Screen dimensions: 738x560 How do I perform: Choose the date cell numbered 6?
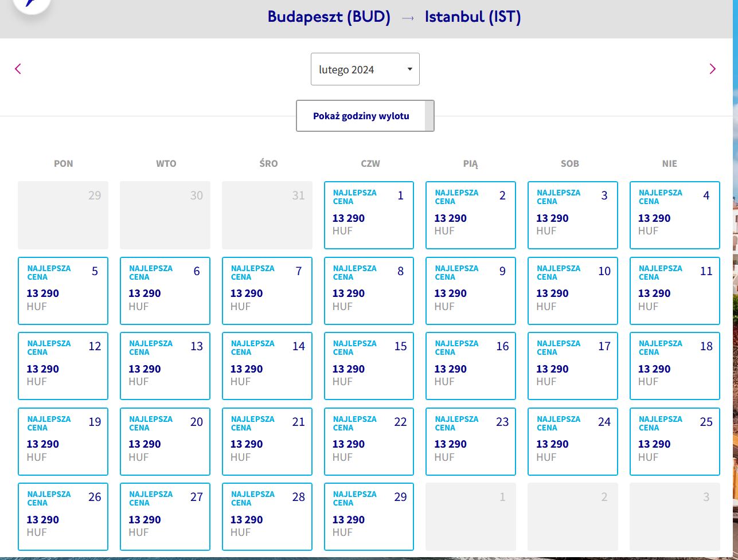pyautogui.click(x=165, y=291)
